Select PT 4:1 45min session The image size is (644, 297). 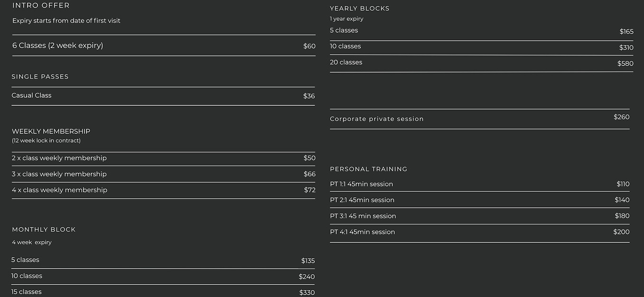coord(480,232)
